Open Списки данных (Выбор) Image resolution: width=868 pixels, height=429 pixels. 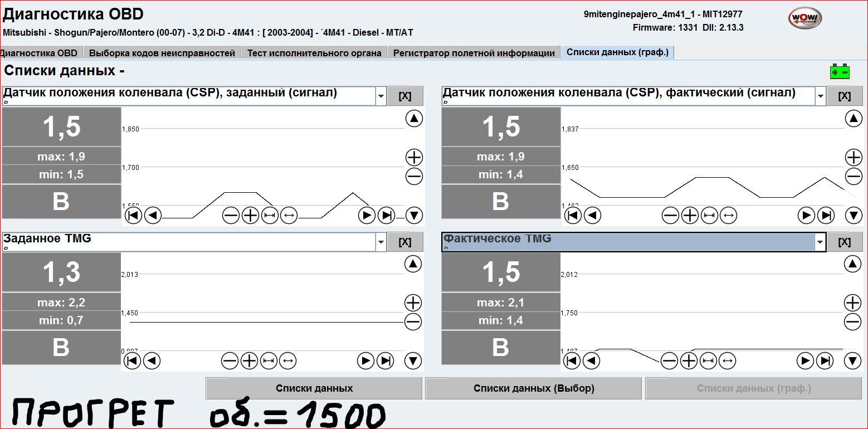[534, 388]
